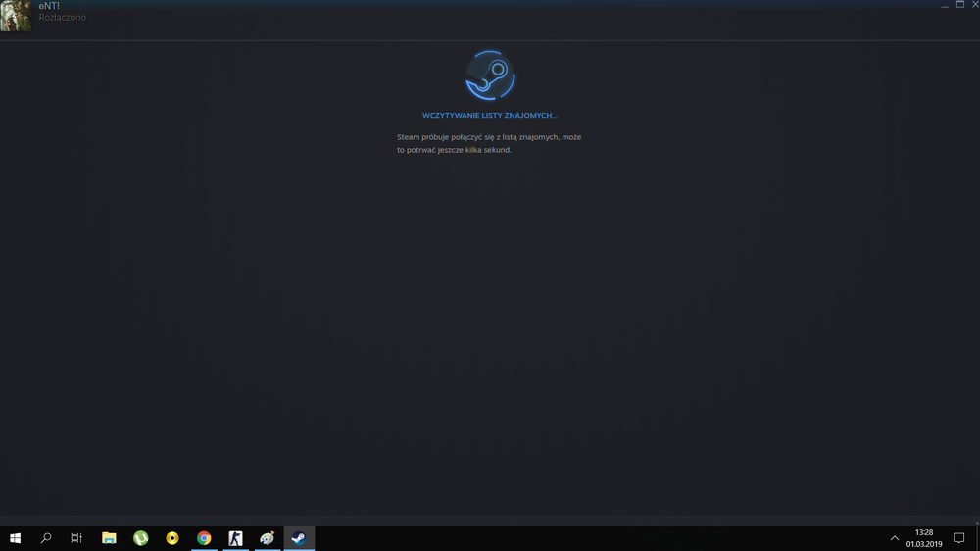Image resolution: width=980 pixels, height=551 pixels.
Task: Open File Explorer from taskbar
Action: (x=109, y=538)
